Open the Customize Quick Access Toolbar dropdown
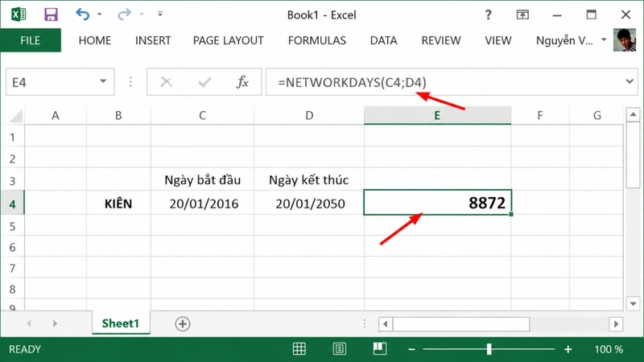Screen dimensions: 644x362 pos(160,14)
